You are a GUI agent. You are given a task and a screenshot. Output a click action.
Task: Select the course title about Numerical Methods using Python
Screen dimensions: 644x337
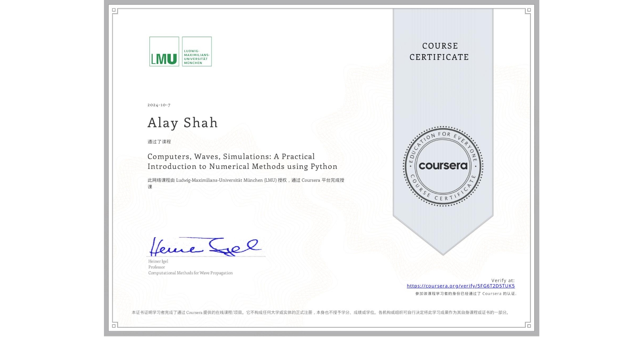(x=242, y=161)
